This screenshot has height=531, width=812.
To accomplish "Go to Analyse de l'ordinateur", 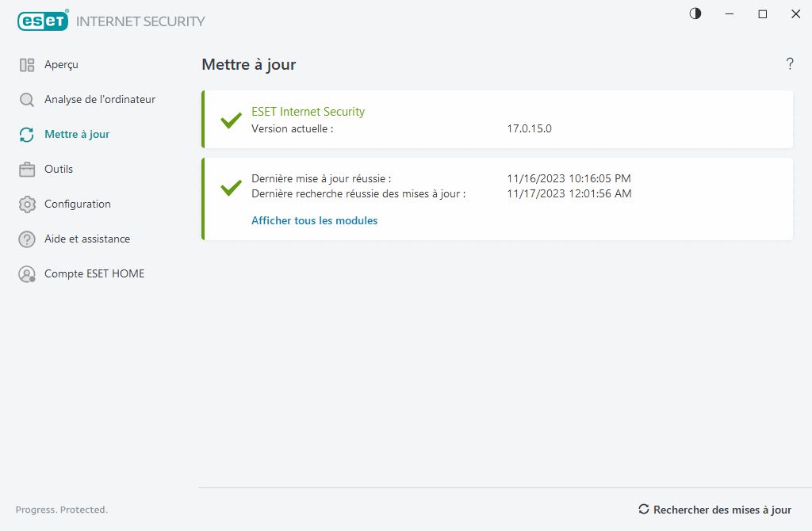I will [x=100, y=100].
